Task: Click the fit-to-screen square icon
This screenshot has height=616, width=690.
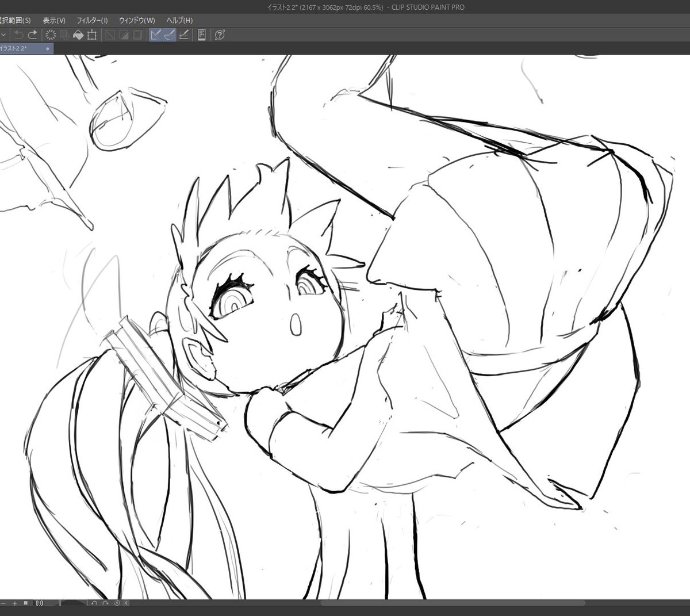Action: (26, 603)
